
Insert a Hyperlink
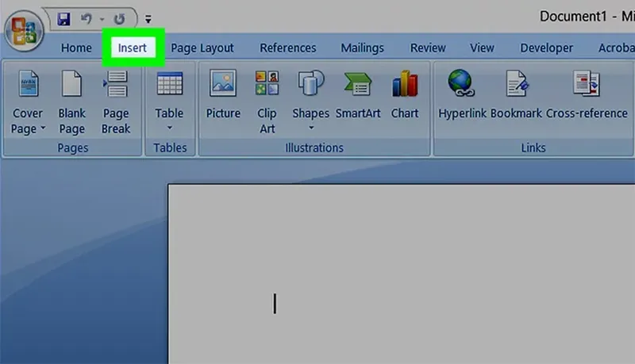coord(462,94)
